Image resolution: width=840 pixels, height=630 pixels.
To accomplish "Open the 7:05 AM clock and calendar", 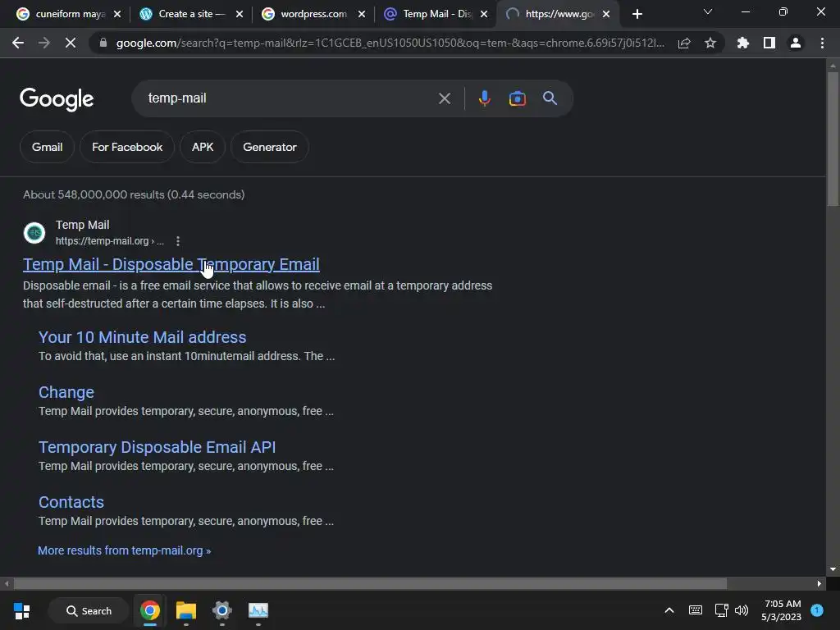I will [782, 610].
